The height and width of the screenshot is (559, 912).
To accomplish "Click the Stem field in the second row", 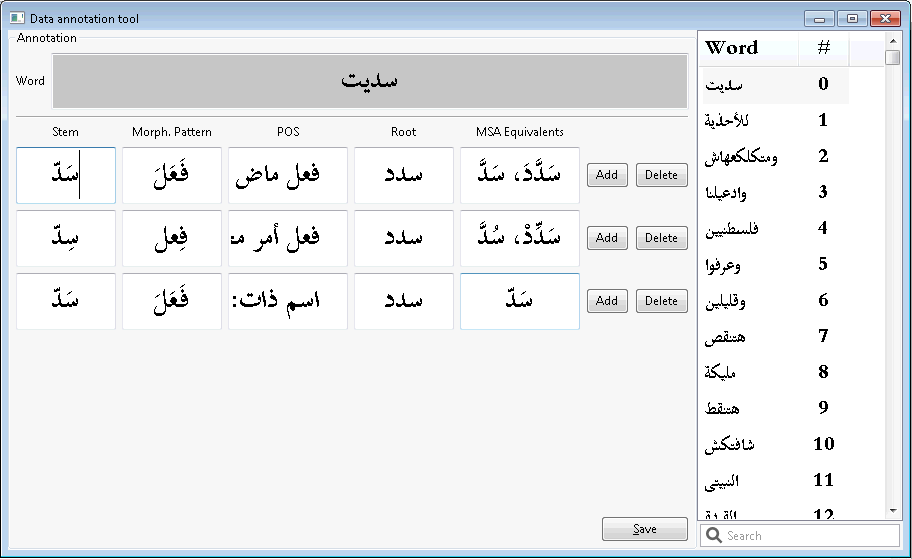I will pos(66,238).
